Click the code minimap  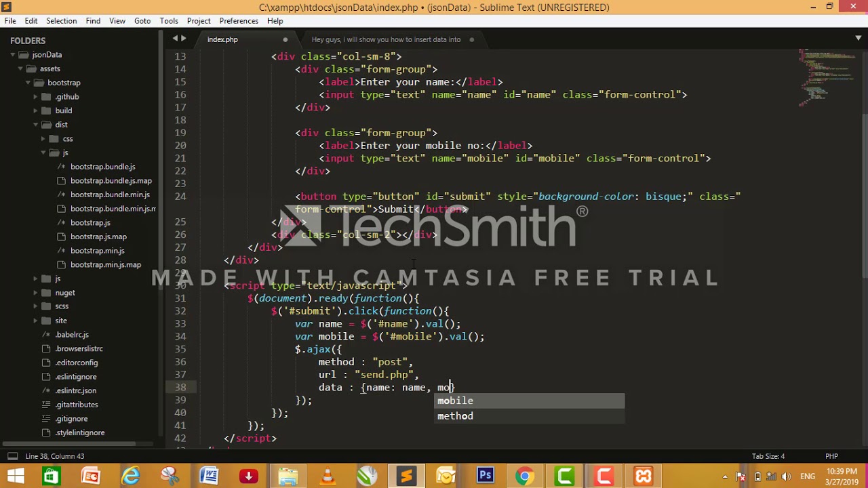[x=829, y=78]
